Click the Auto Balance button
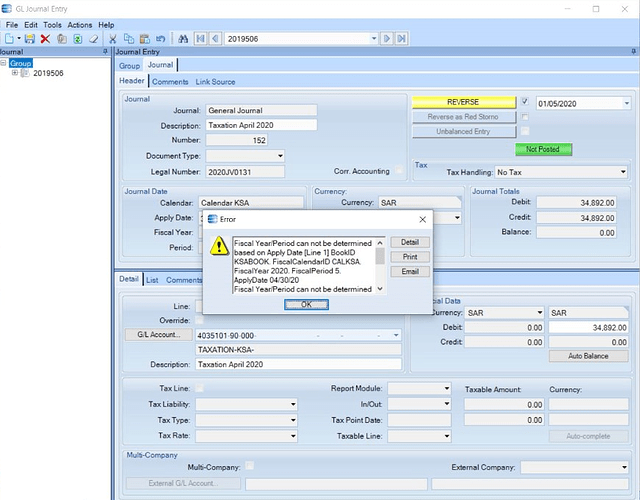The height and width of the screenshot is (500, 640). pyautogui.click(x=588, y=356)
